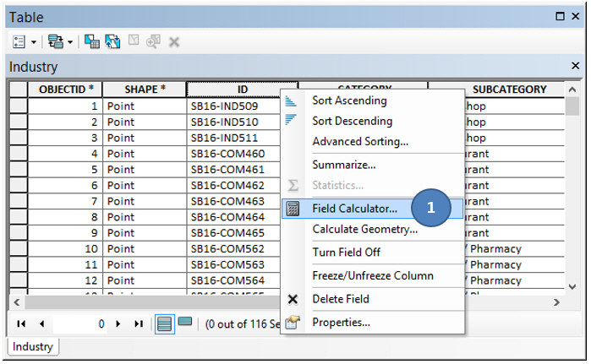Toggle Show all records view
Viewport: 591px width, 364px height.
[166, 323]
